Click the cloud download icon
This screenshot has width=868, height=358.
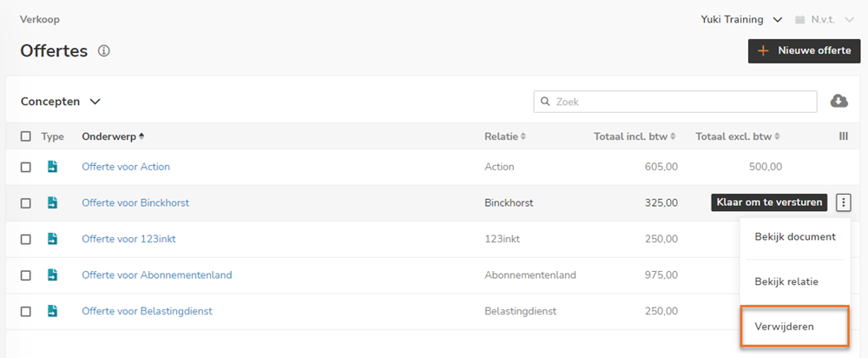pos(839,102)
